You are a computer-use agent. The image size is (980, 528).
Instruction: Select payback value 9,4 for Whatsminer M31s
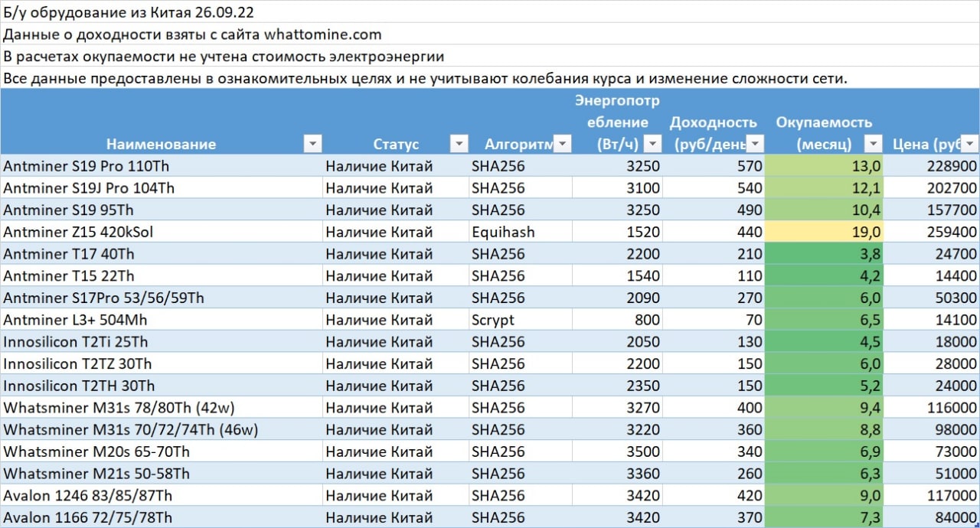pos(825,408)
